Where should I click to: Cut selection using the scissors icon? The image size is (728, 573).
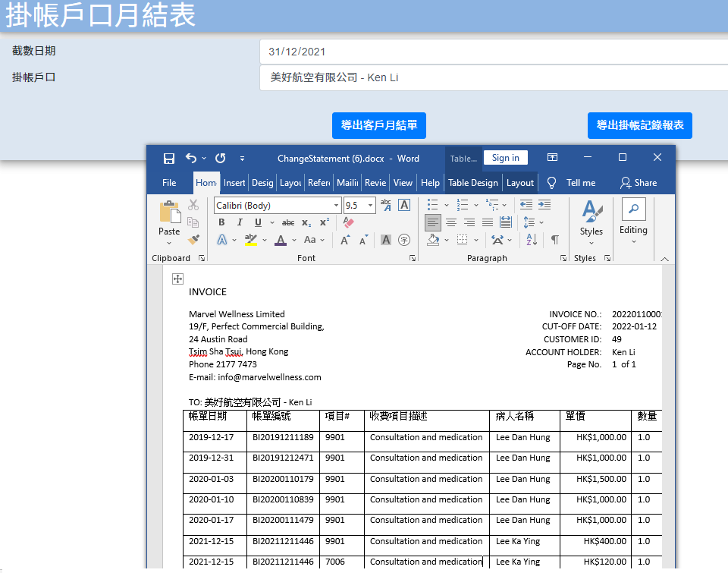coord(193,204)
